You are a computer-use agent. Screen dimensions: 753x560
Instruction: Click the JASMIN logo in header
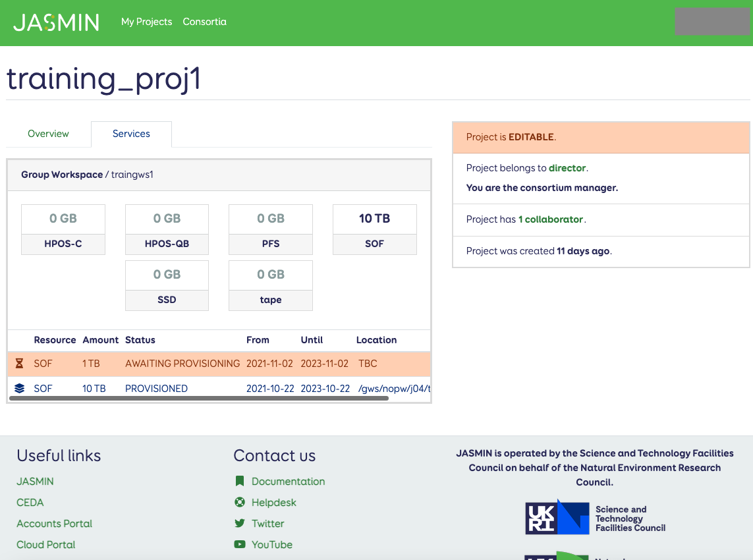[x=56, y=22]
